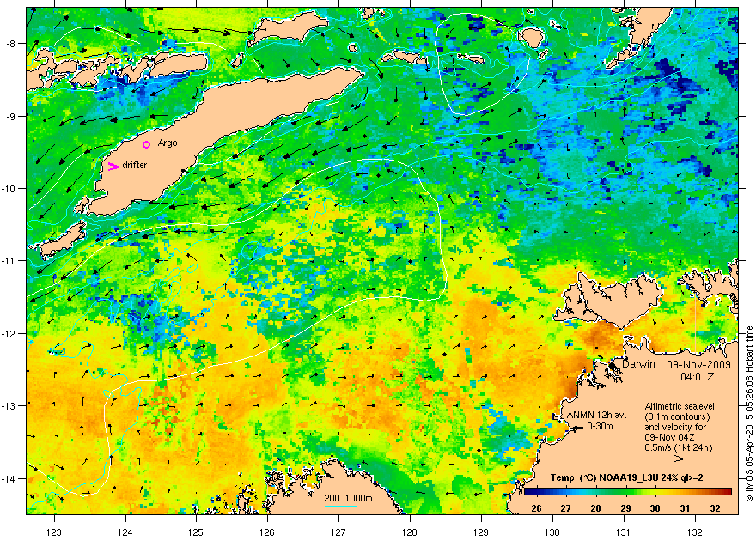
Task: Click the 'ANMN 12h av.' label
Action: [596, 415]
